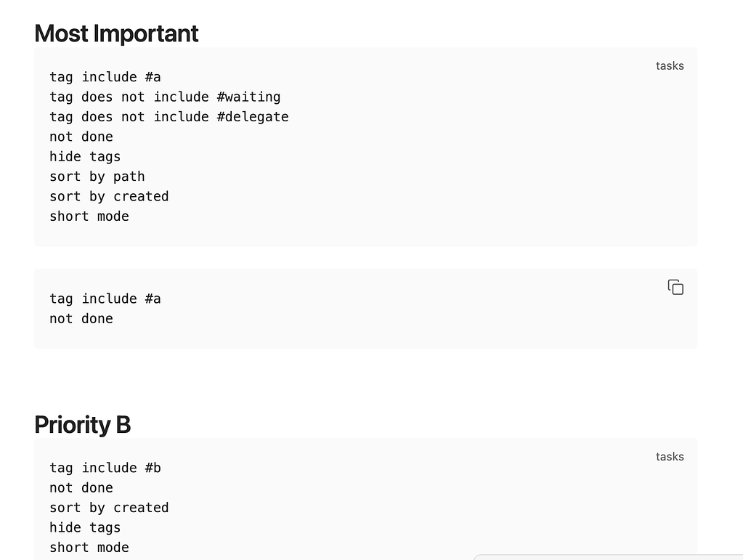Click 'sort by created' in Priority B query

108,507
